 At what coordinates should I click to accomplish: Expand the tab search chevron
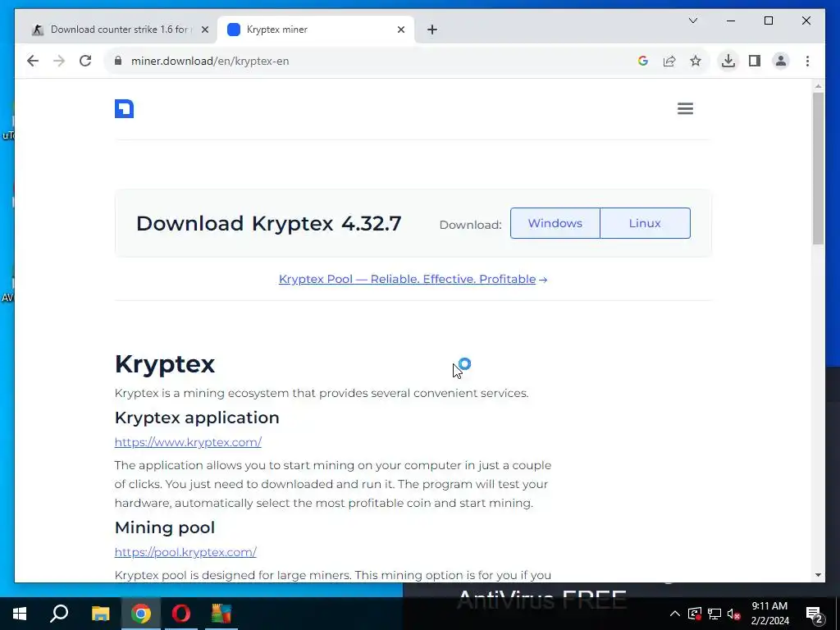pyautogui.click(x=692, y=21)
